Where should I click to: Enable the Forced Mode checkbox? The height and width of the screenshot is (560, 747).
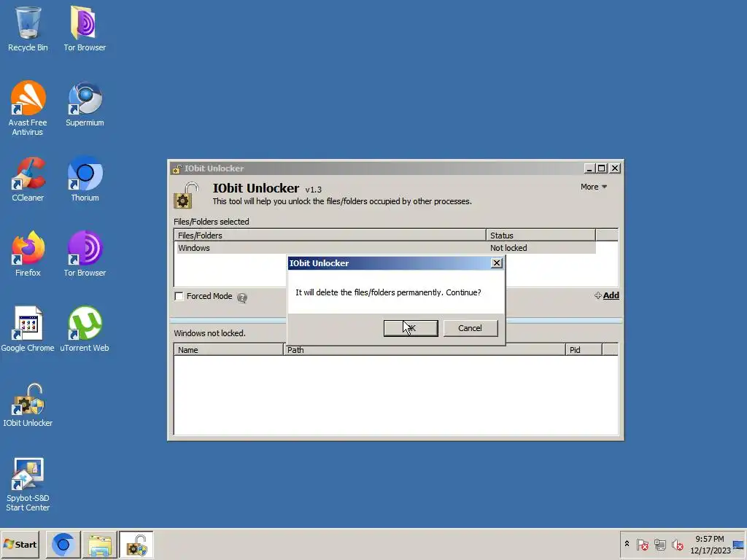pyautogui.click(x=179, y=296)
